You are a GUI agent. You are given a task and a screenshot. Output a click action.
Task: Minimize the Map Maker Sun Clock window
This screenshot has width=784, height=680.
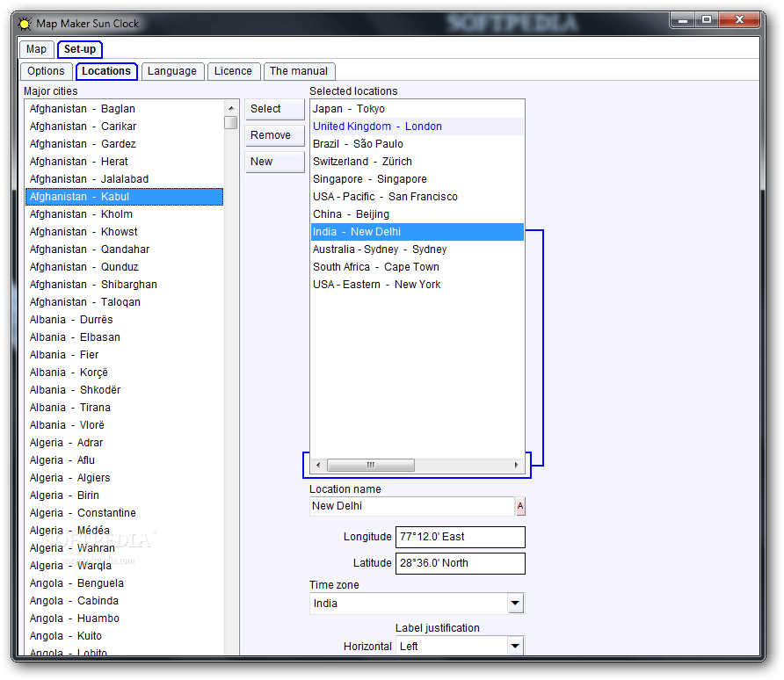[x=683, y=20]
